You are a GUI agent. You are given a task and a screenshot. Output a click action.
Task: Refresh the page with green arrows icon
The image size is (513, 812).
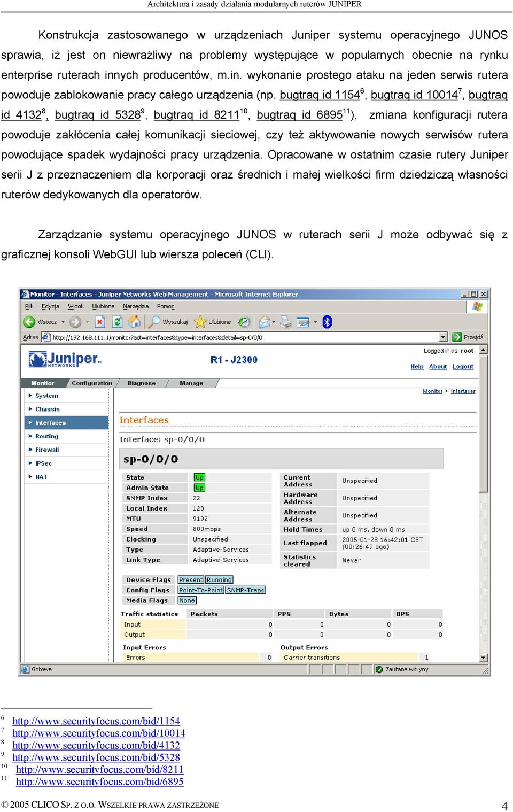pyautogui.click(x=117, y=322)
